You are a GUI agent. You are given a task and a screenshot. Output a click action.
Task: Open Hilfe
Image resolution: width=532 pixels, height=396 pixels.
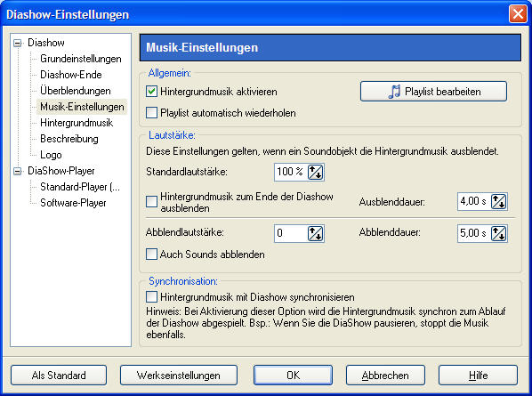(x=478, y=375)
